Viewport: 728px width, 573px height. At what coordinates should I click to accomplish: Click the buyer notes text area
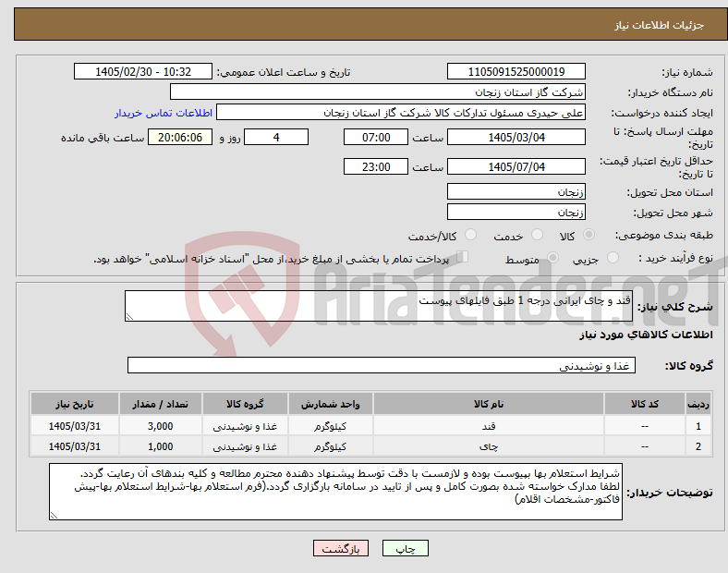click(x=335, y=492)
